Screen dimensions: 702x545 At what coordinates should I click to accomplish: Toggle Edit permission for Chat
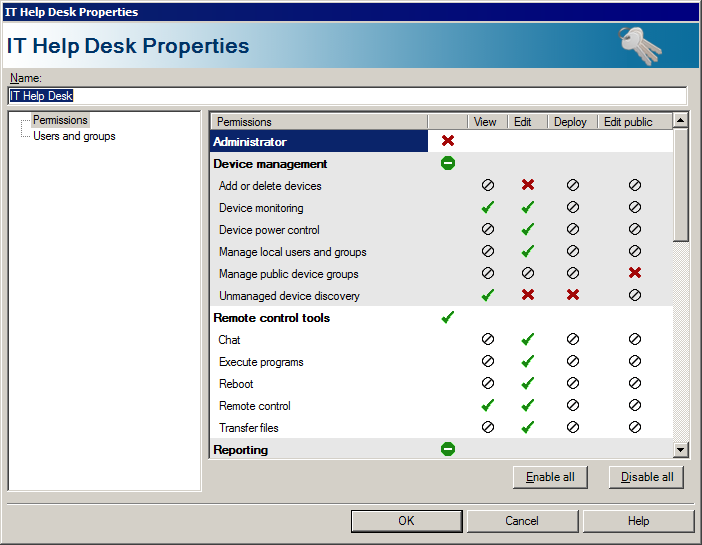click(x=528, y=340)
